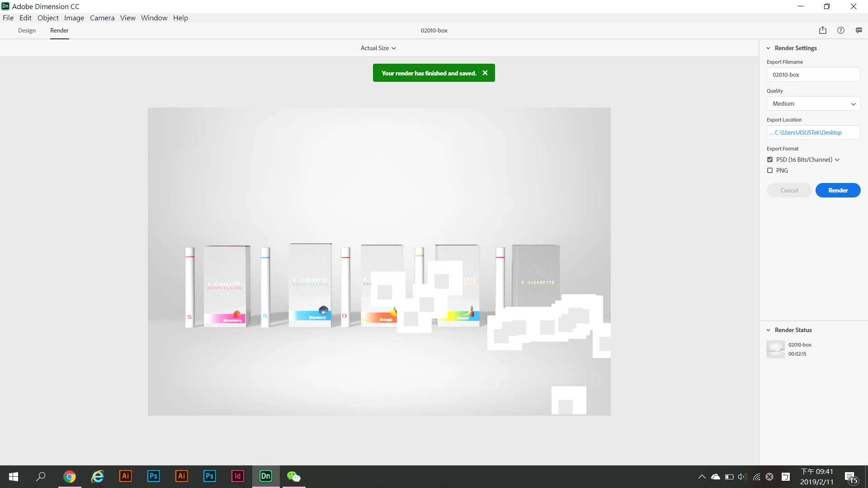Switch to the Design tab
The height and width of the screenshot is (488, 868).
coord(27,30)
